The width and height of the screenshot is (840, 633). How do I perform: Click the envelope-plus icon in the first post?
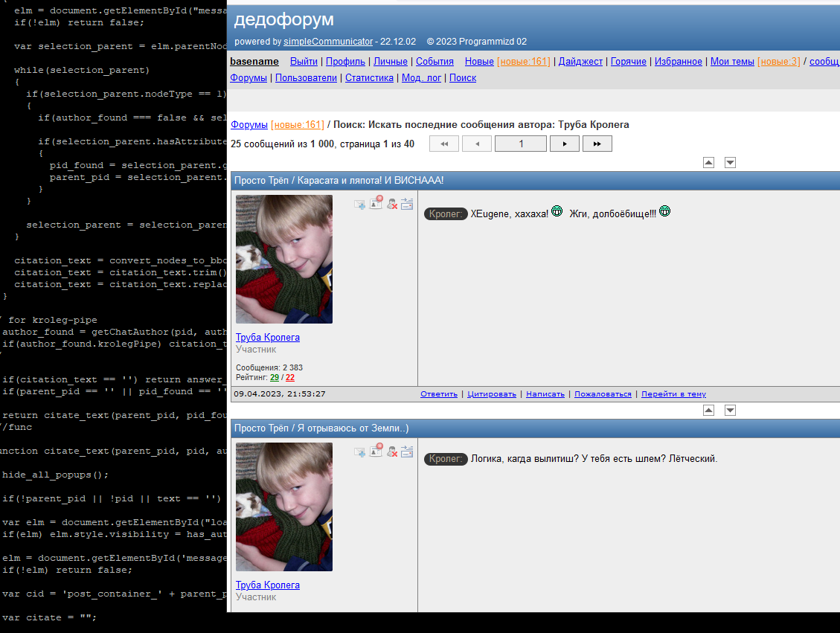coord(359,205)
